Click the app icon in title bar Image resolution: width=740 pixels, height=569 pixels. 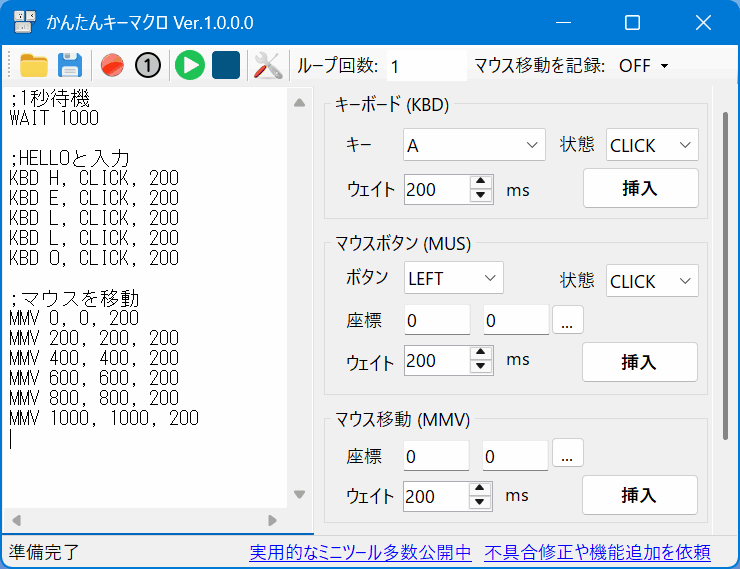pyautogui.click(x=25, y=22)
